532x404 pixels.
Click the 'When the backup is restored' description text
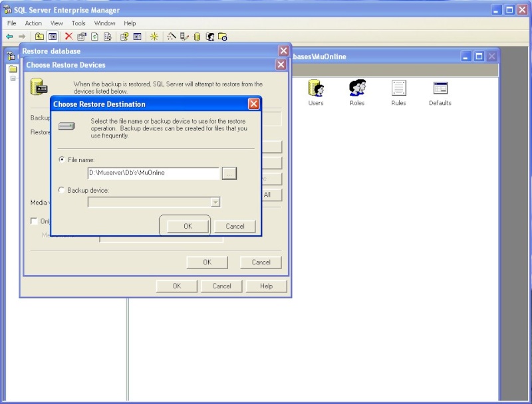[x=168, y=88]
